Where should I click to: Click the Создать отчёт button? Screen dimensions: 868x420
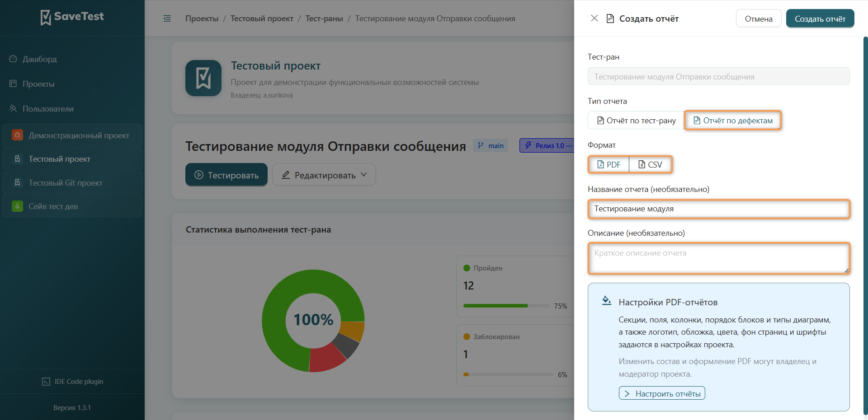point(820,19)
